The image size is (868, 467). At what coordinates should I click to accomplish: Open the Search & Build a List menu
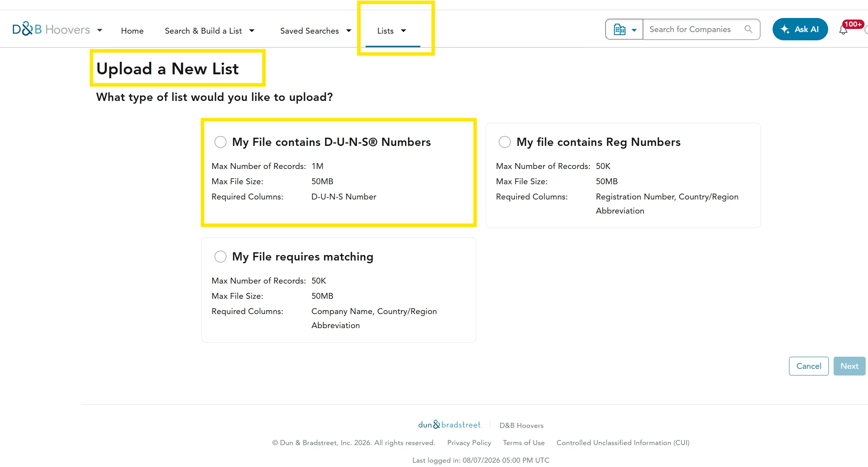click(203, 31)
